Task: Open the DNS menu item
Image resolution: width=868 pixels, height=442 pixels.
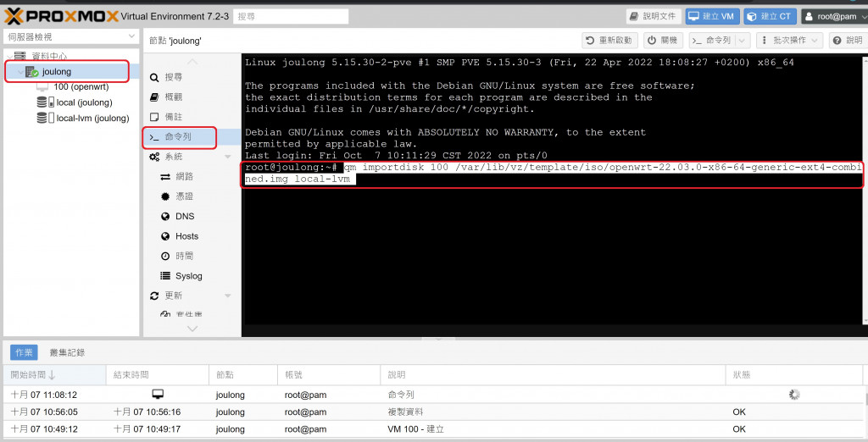Action: click(x=185, y=216)
